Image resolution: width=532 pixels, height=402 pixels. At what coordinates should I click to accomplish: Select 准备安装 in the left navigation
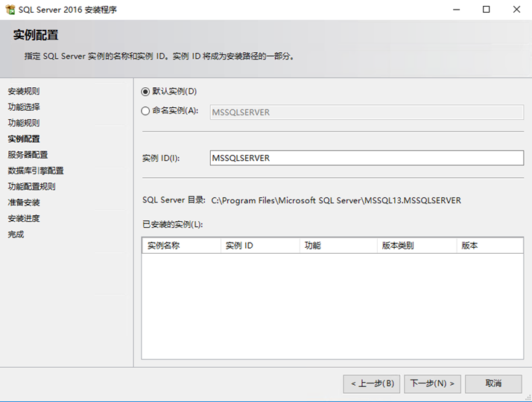24,202
